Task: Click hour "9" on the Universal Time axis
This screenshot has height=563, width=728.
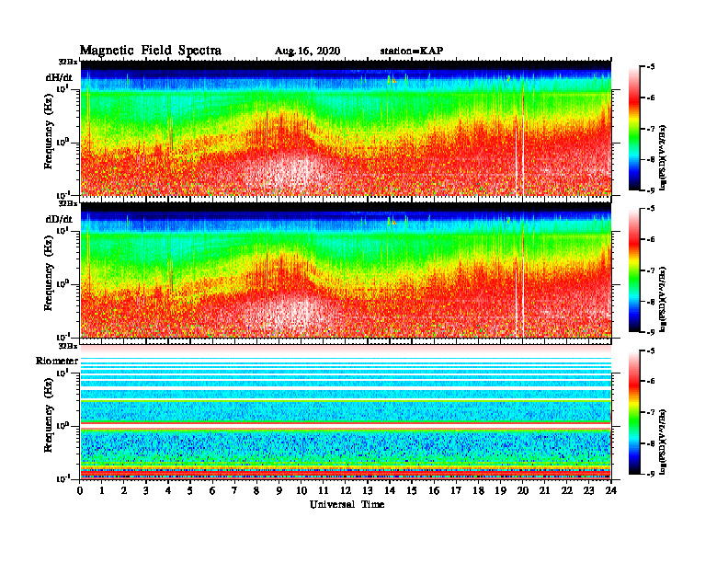Action: point(279,491)
